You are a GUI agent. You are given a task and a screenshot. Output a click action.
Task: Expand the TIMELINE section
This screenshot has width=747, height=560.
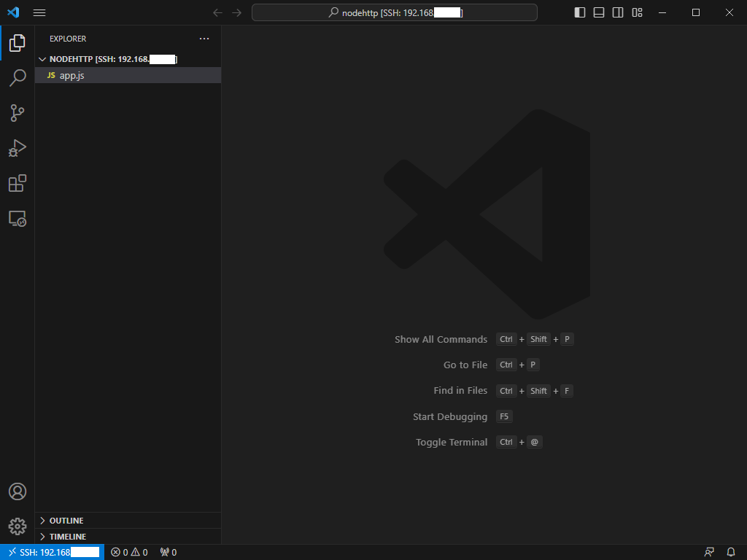point(66,536)
